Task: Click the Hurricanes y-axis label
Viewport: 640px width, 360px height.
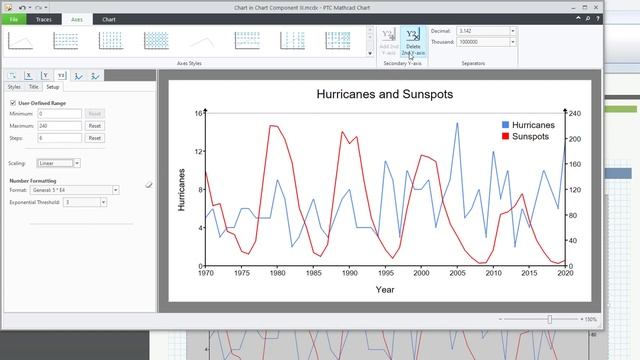Action: [x=181, y=190]
